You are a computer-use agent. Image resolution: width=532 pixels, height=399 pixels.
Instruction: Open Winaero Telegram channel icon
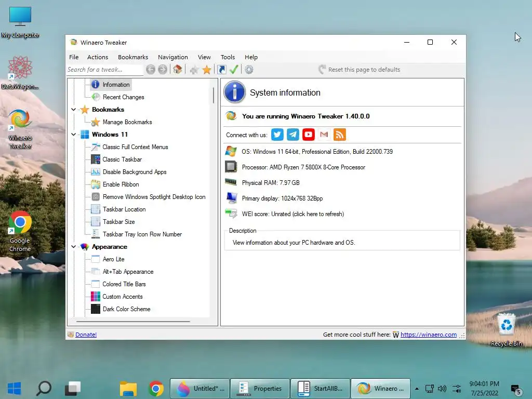point(293,135)
